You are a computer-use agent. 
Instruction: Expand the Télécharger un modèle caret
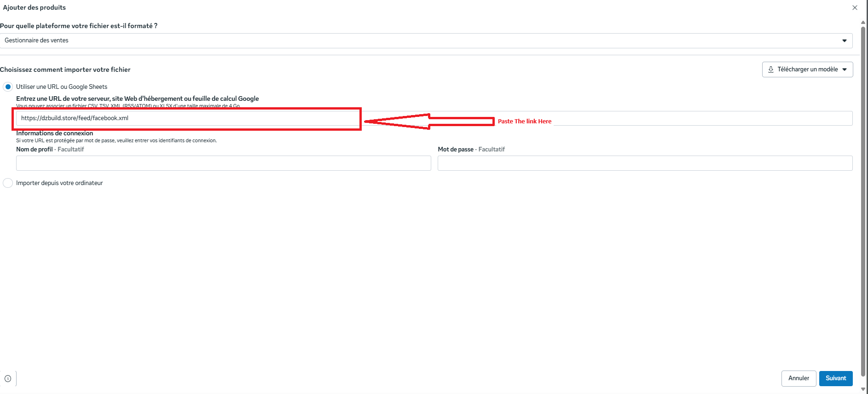pyautogui.click(x=845, y=70)
